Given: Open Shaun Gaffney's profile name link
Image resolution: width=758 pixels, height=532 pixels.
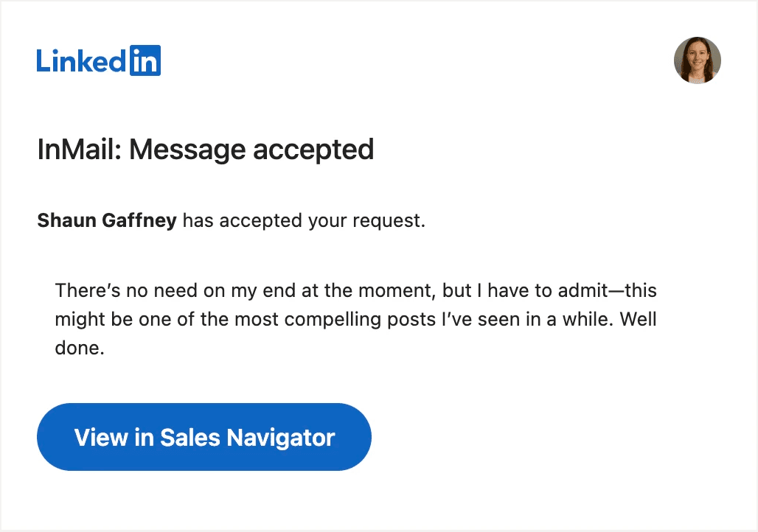Looking at the screenshot, I should coord(107,220).
